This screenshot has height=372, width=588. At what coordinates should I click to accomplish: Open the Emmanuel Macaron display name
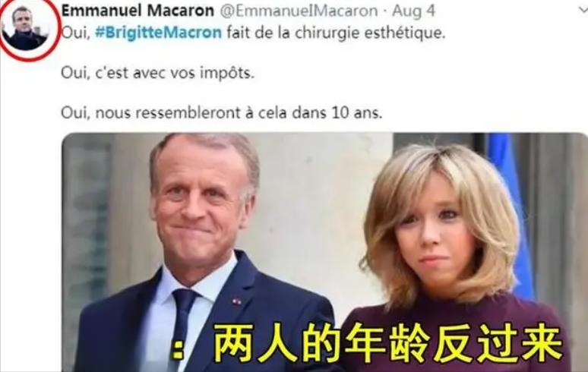point(138,11)
